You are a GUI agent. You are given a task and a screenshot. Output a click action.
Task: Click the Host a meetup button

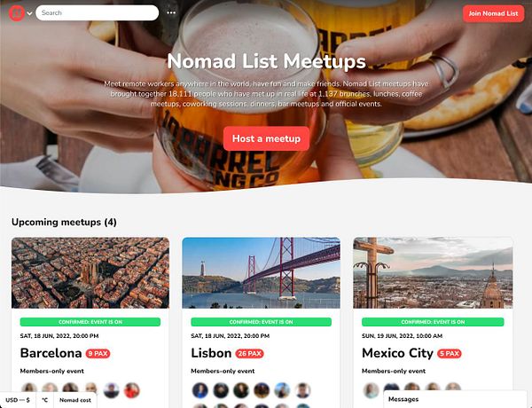266,138
